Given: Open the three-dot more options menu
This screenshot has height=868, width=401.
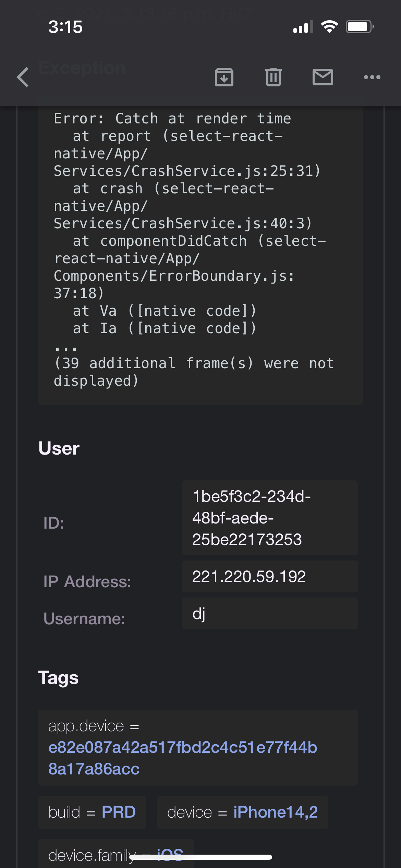Looking at the screenshot, I should (x=372, y=77).
